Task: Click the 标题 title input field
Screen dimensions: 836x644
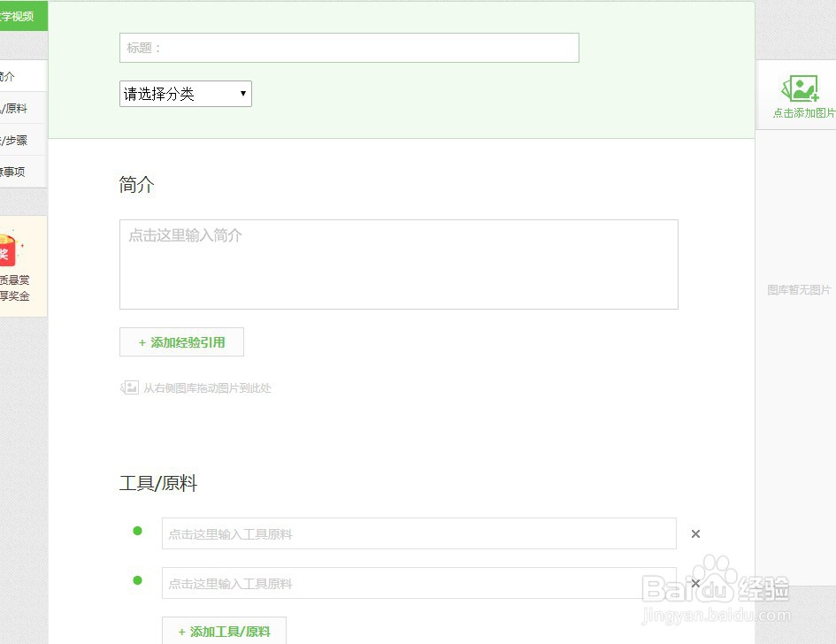Action: [349, 47]
